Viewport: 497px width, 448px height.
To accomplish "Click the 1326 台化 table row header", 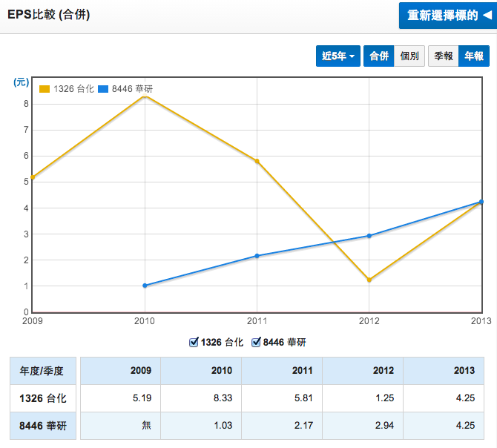I will click(42, 398).
